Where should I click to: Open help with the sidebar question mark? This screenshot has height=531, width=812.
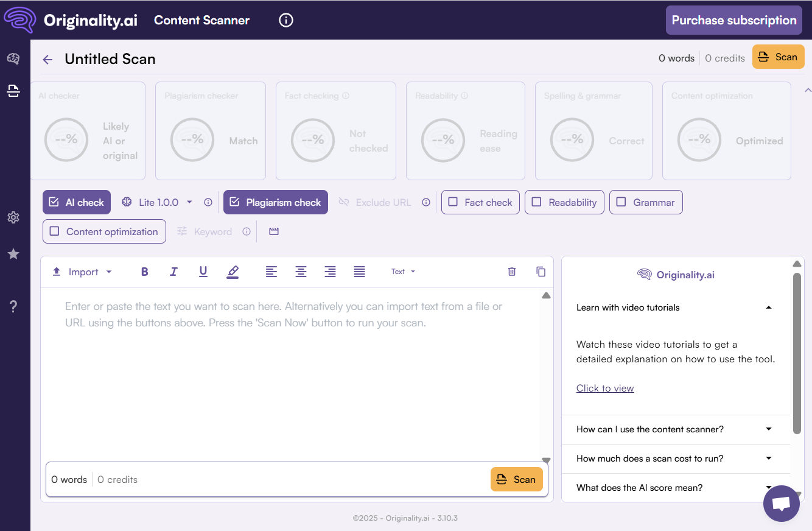[13, 306]
